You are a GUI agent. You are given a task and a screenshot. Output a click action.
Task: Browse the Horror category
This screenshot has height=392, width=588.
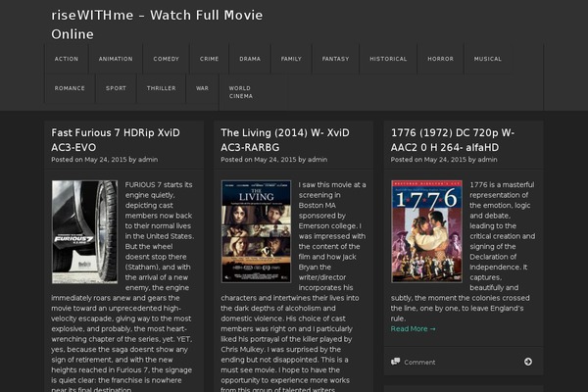(441, 59)
